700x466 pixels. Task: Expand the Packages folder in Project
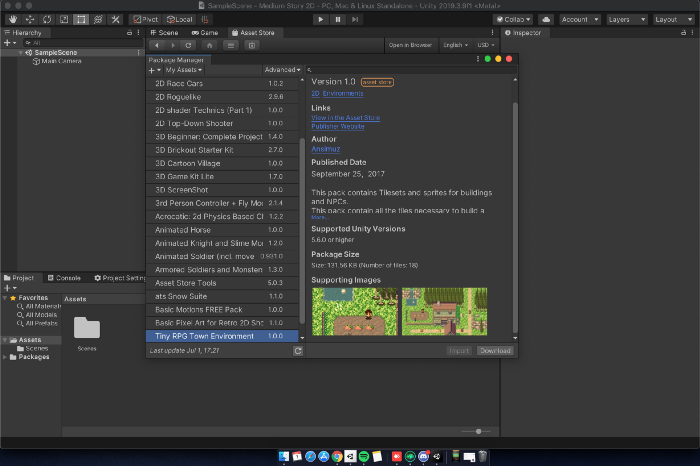coord(5,357)
